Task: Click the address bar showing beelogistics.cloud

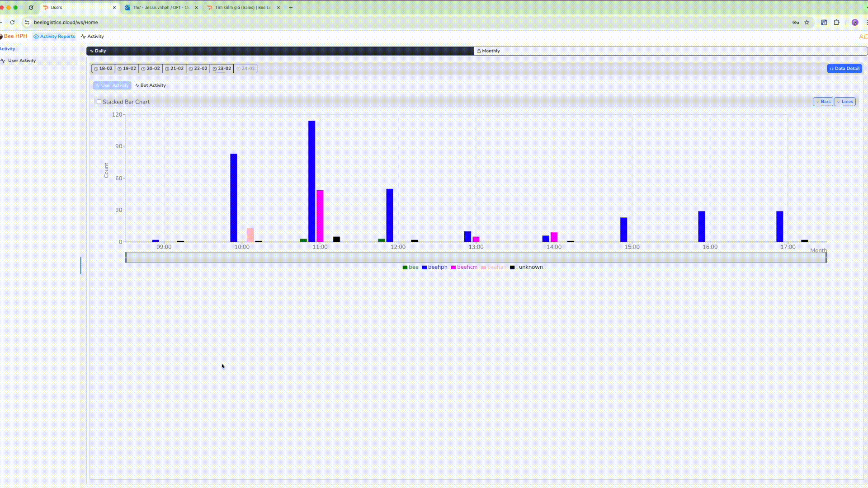Action: point(66,22)
